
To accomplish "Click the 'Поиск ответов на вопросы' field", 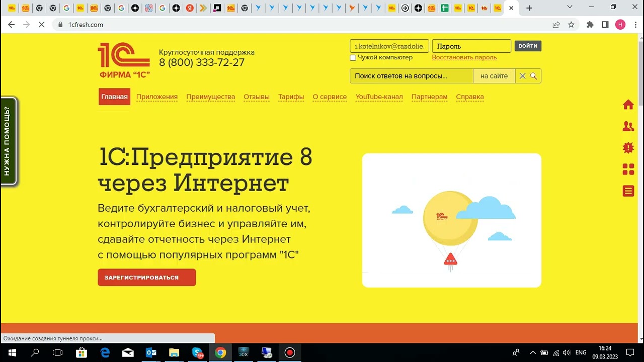I will [x=412, y=76].
